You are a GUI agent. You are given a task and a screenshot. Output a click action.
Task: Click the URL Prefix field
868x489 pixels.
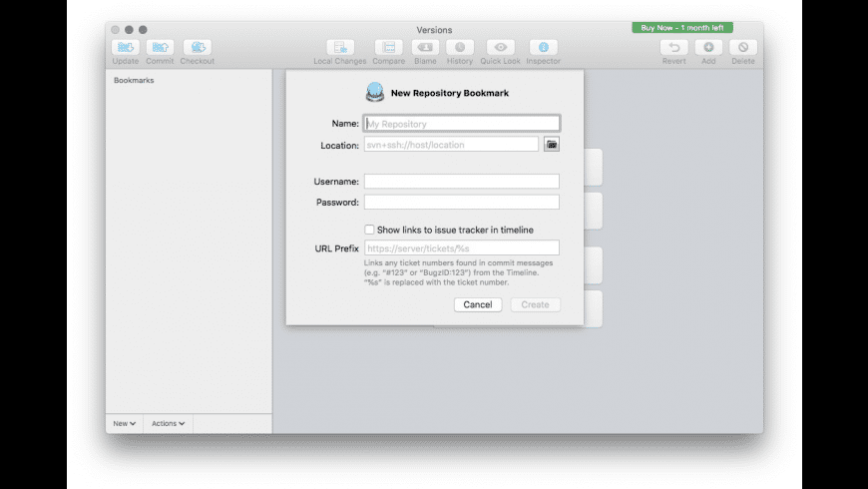[x=462, y=248]
